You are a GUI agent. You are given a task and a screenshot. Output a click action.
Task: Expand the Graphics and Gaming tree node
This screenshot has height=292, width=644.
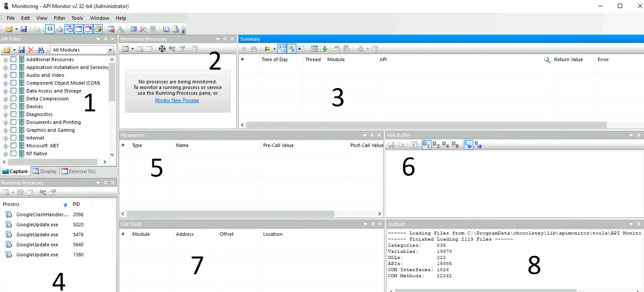(6, 130)
